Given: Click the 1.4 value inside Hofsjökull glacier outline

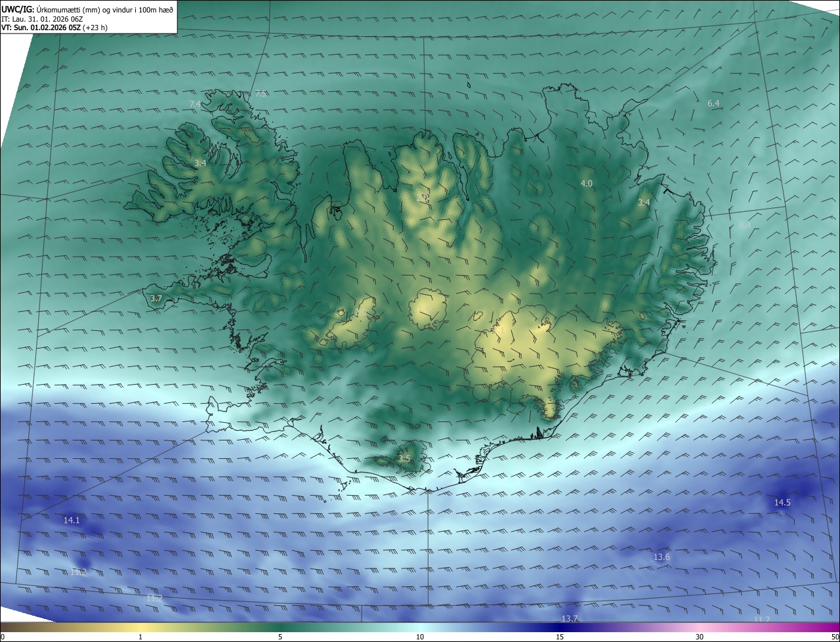Looking at the screenshot, I should coord(425,309).
